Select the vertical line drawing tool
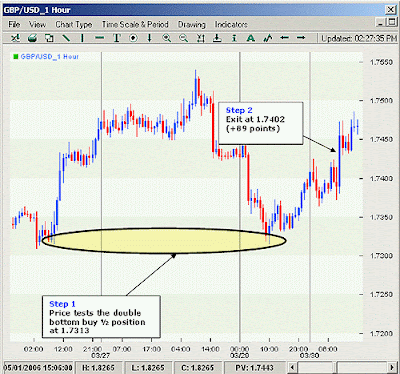Screen dimensions: 400x374 tap(82, 38)
